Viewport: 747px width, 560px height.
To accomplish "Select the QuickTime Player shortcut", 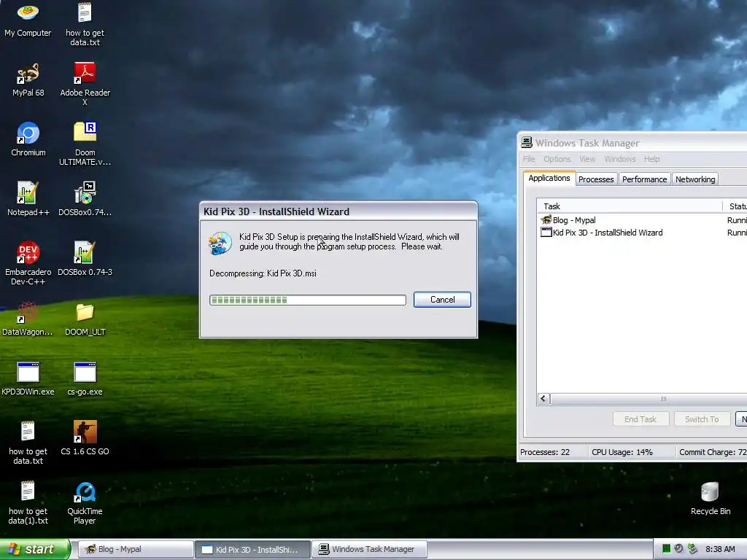I will click(85, 503).
